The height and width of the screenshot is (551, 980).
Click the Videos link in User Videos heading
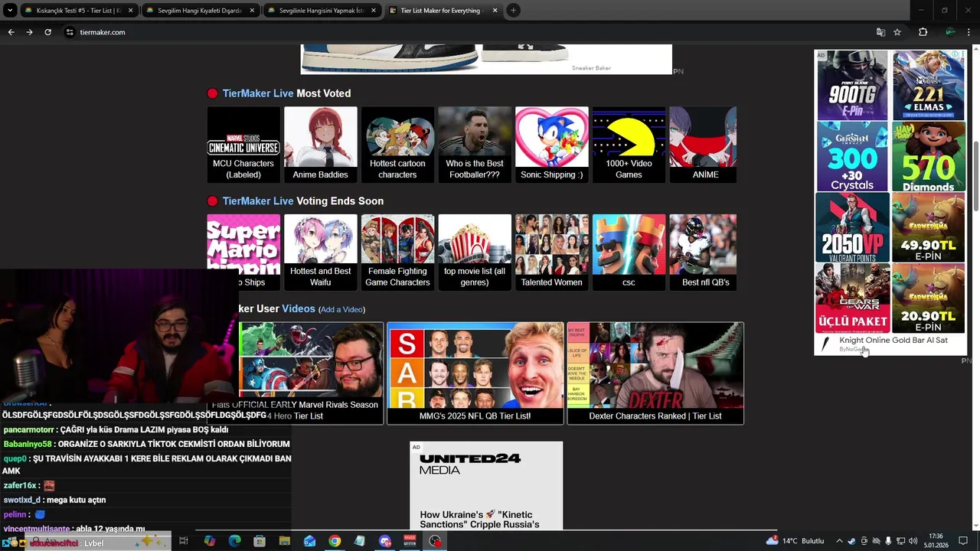[299, 308]
